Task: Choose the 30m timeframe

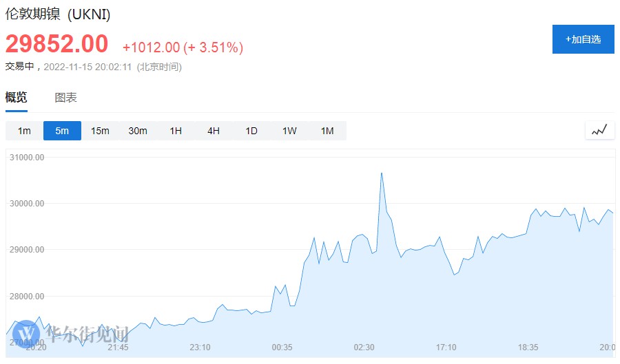Action: tap(138, 131)
